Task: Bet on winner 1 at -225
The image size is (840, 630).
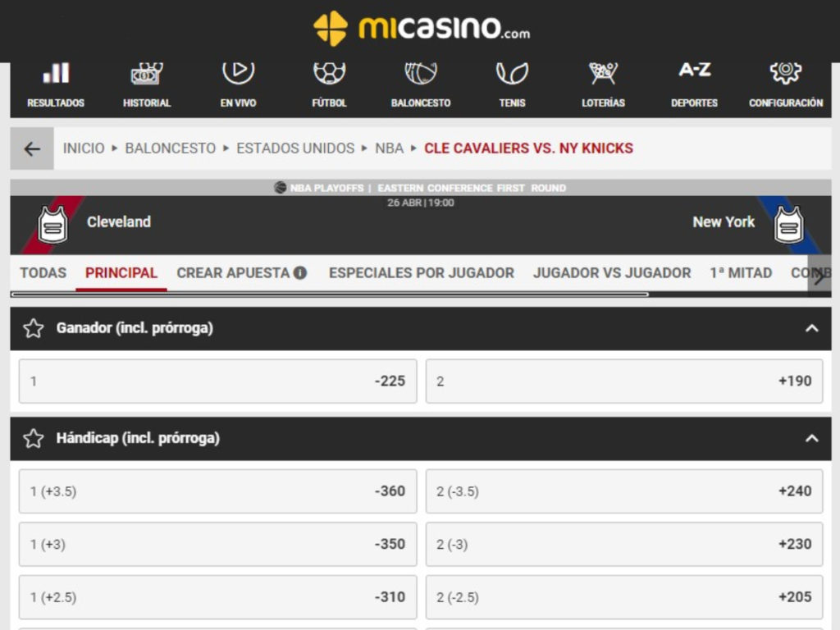Action: pos(217,381)
